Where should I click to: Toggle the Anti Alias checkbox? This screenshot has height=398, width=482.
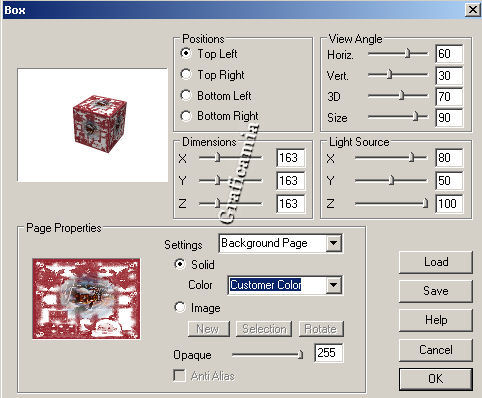click(x=180, y=376)
